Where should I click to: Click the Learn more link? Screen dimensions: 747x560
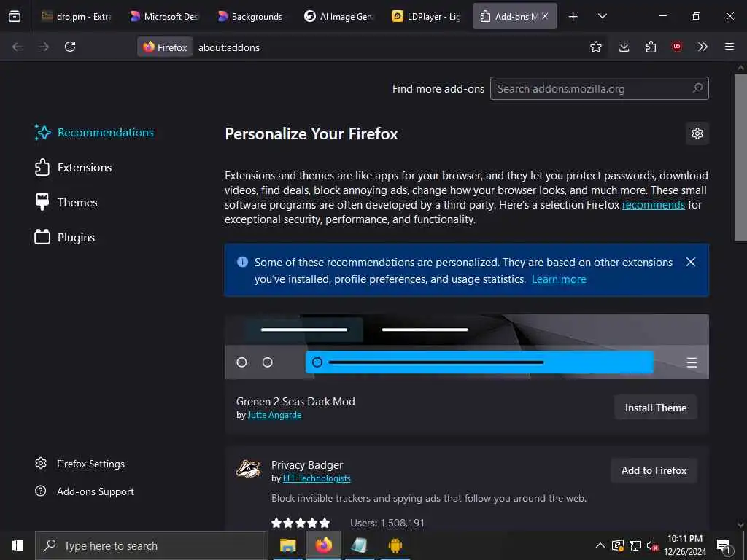[559, 279]
